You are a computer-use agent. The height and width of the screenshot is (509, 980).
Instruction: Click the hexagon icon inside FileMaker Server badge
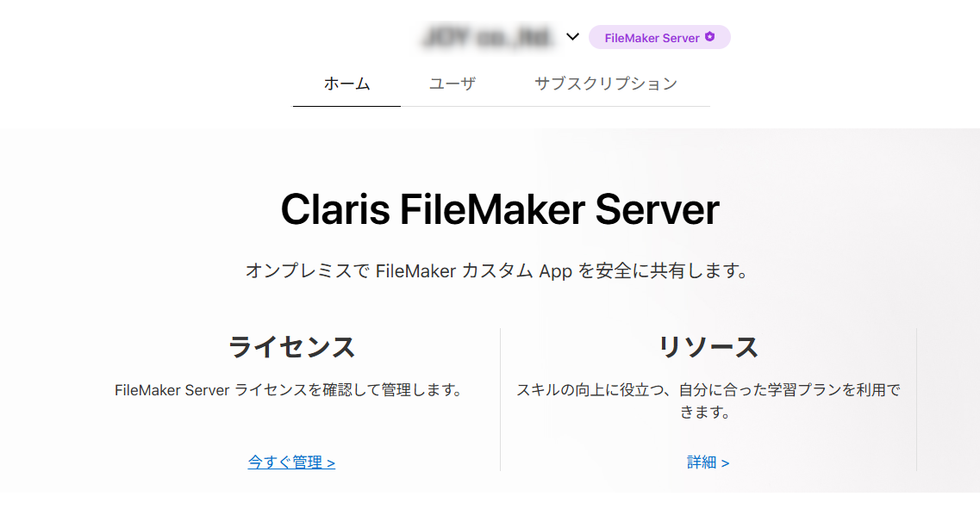point(709,37)
